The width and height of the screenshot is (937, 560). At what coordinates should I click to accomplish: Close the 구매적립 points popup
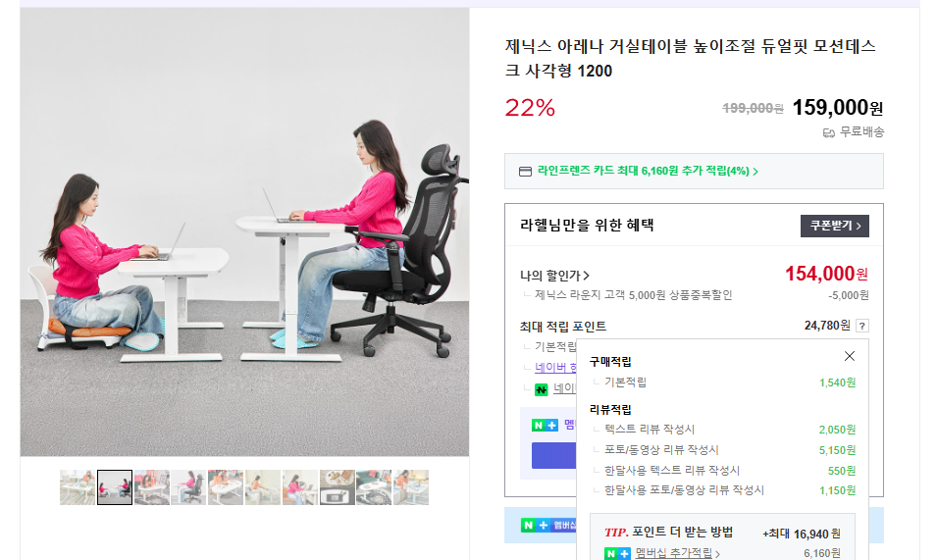coord(849,356)
